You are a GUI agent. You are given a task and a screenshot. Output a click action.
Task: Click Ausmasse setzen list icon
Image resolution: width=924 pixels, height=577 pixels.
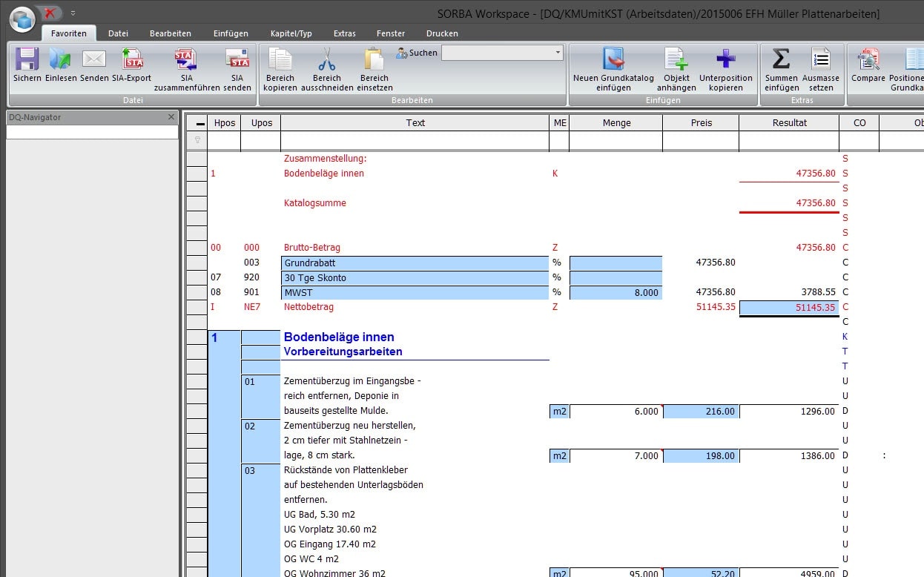[820, 59]
